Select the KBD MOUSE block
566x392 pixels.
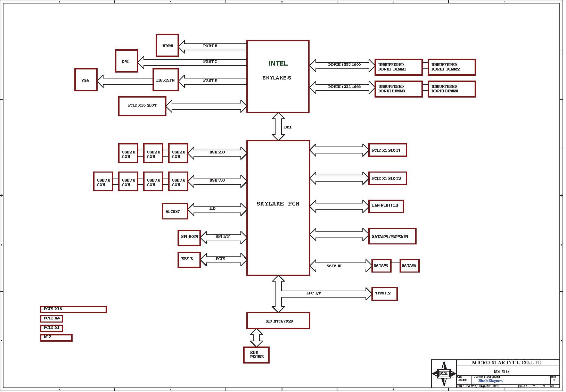pyautogui.click(x=256, y=355)
